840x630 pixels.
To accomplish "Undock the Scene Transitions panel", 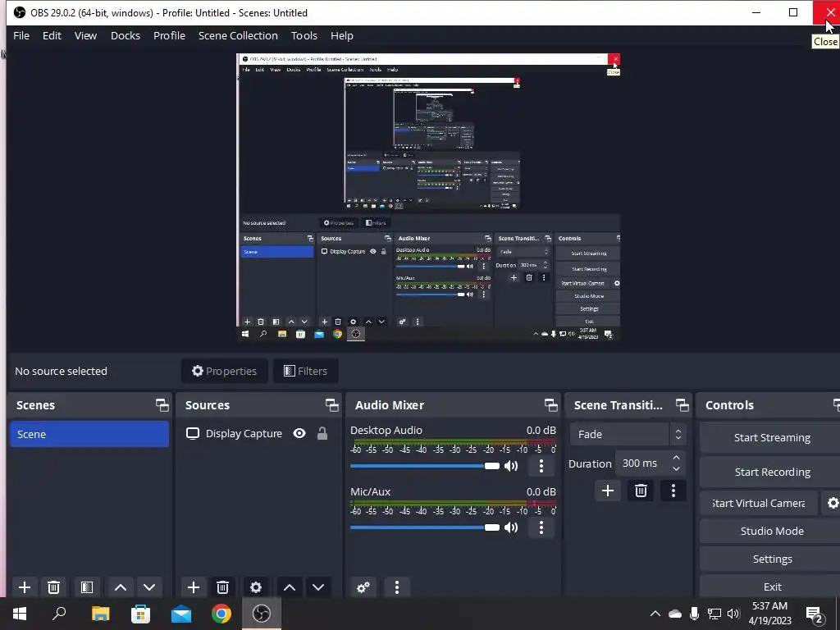I will (682, 405).
